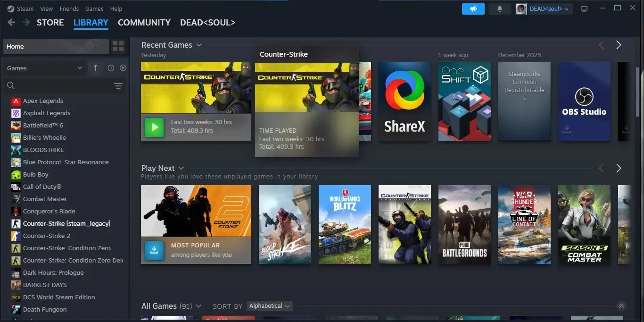Open the Combat Master Season 5 tile
Image resolution: width=644 pixels, height=322 pixels.
pyautogui.click(x=584, y=224)
